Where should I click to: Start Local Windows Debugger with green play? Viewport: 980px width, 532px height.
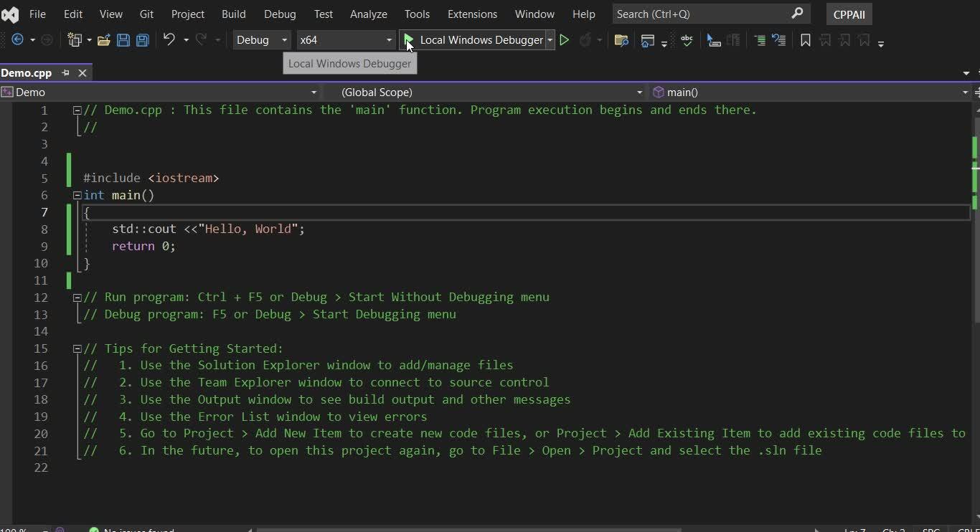(408, 39)
